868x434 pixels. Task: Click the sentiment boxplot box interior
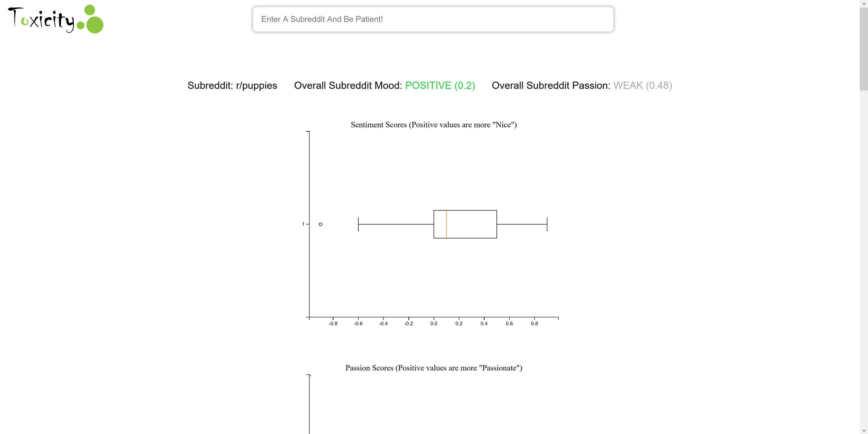click(x=472, y=224)
